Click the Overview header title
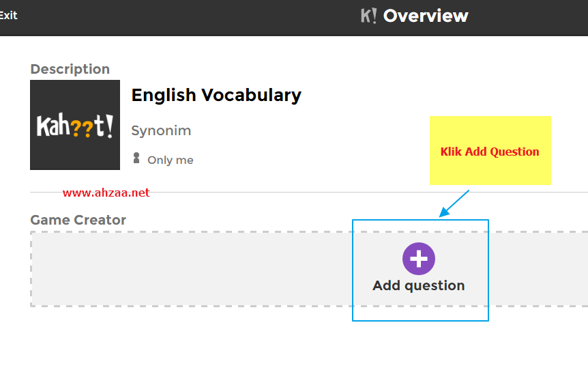 [426, 16]
